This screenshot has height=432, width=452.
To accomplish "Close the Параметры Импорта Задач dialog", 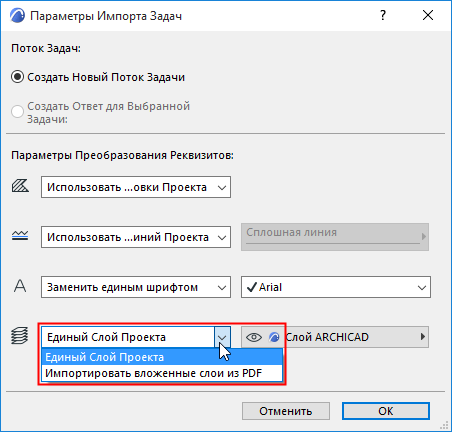I will [x=428, y=15].
